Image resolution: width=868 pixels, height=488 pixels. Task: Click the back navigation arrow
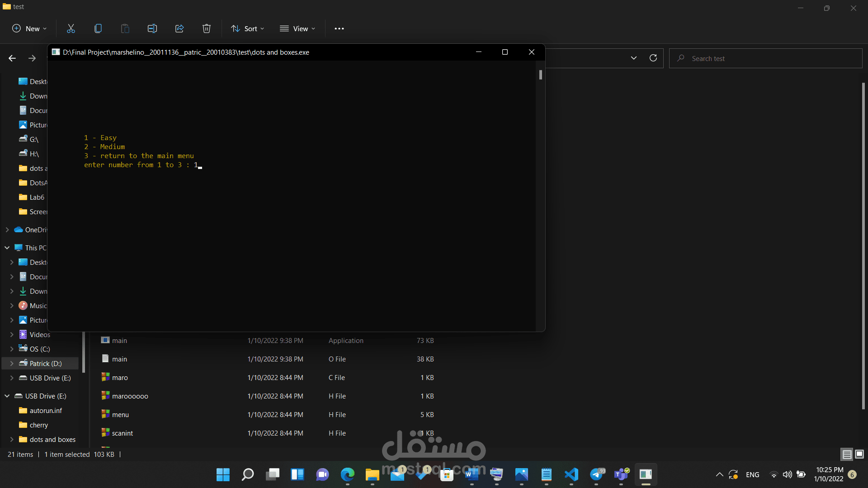coord(12,58)
